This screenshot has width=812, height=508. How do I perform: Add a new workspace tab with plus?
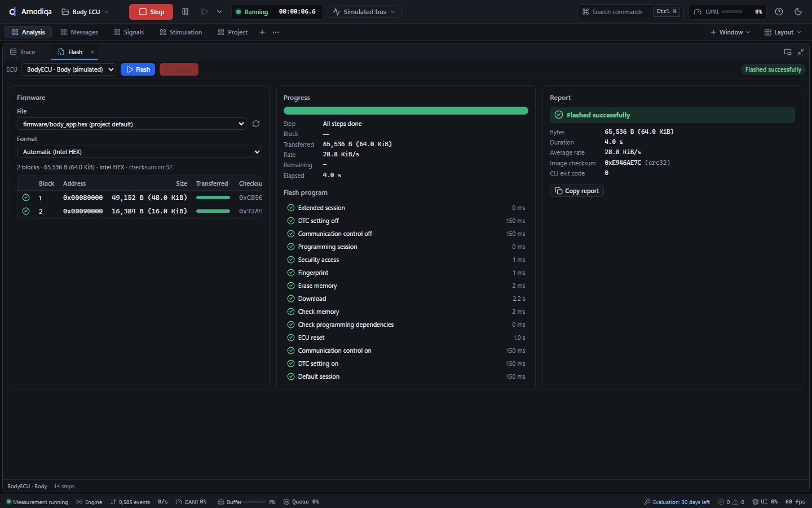pyautogui.click(x=262, y=32)
